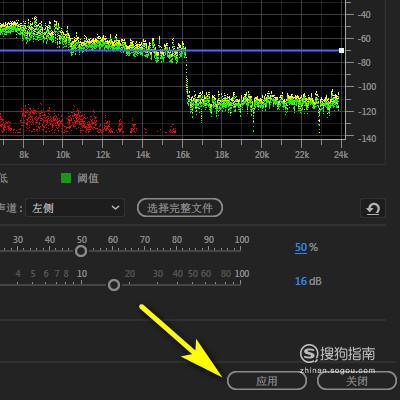The image size is (400, 400).
Task: Click the noise reduction percent slider handle
Action: [81, 251]
